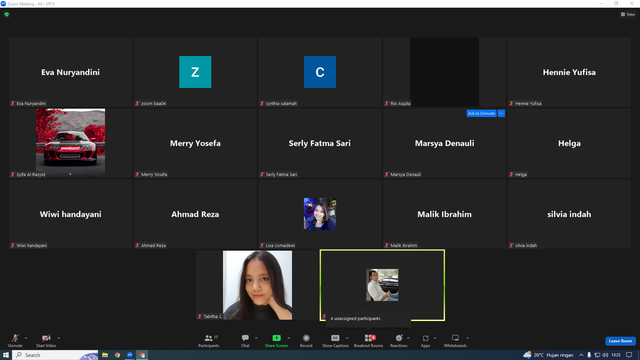Open Breakout Rooms
The width and height of the screenshot is (640, 360).
[x=369, y=340]
